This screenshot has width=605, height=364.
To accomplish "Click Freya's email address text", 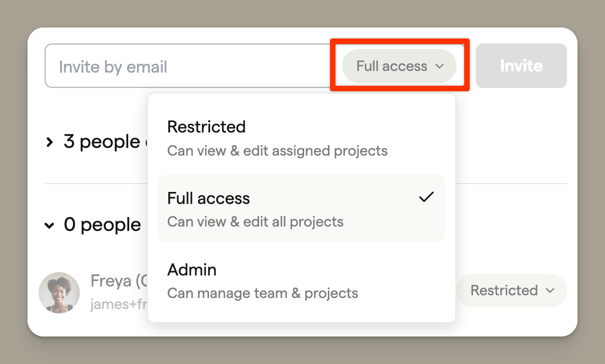I will pyautogui.click(x=119, y=304).
